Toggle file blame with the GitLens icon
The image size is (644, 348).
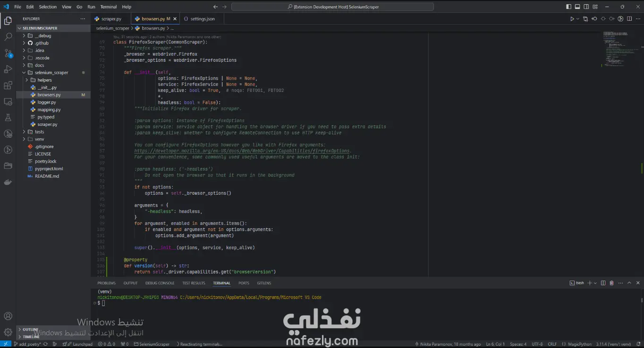620,19
